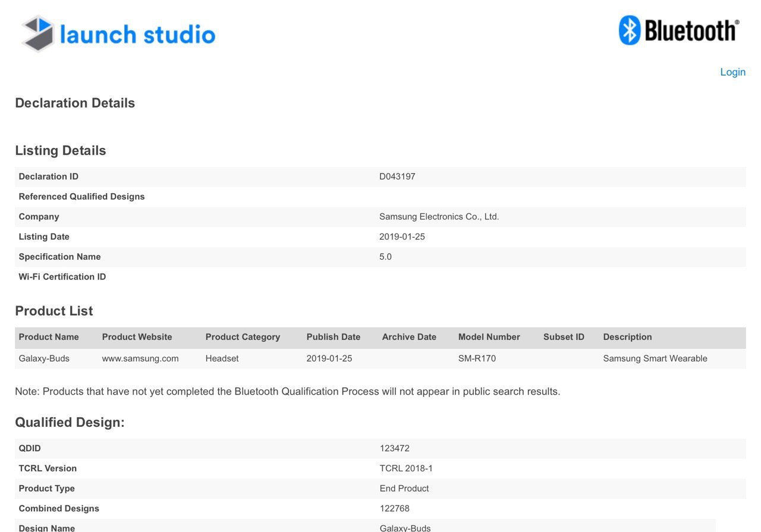This screenshot has height=532, width=761.
Task: Click the Specification Name label
Action: click(59, 257)
